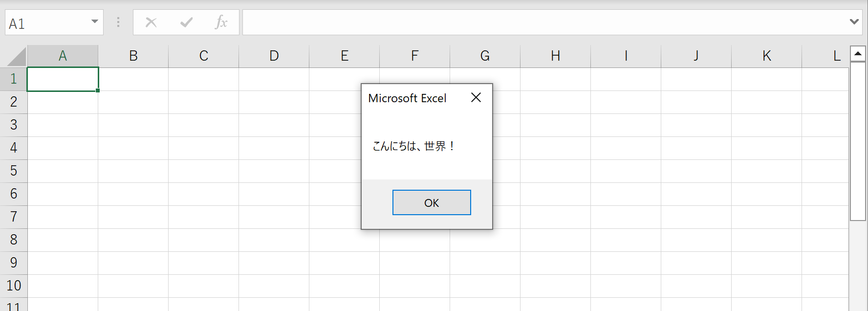
Task: Click the Cancel entry X icon
Action: pyautogui.click(x=152, y=22)
